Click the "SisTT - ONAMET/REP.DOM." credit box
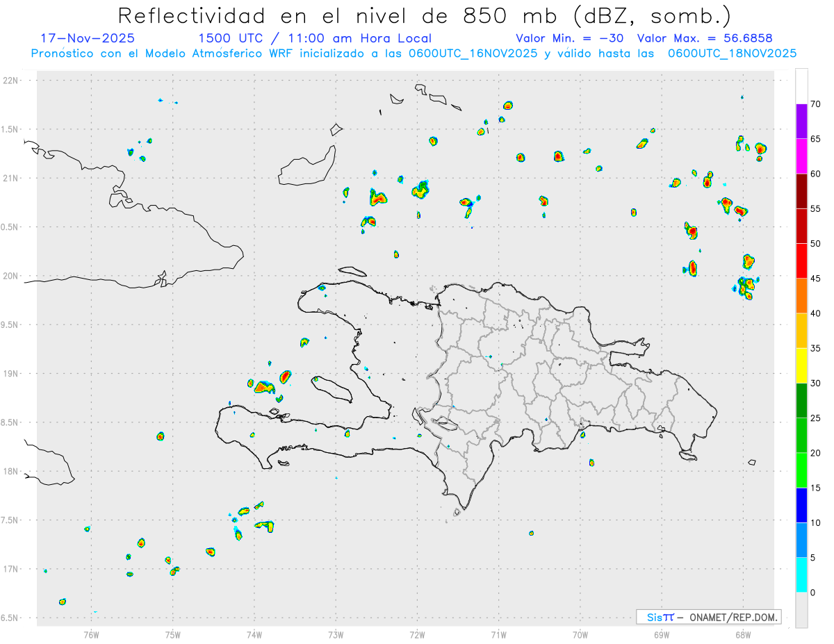The height and width of the screenshot is (644, 834). pyautogui.click(x=709, y=617)
